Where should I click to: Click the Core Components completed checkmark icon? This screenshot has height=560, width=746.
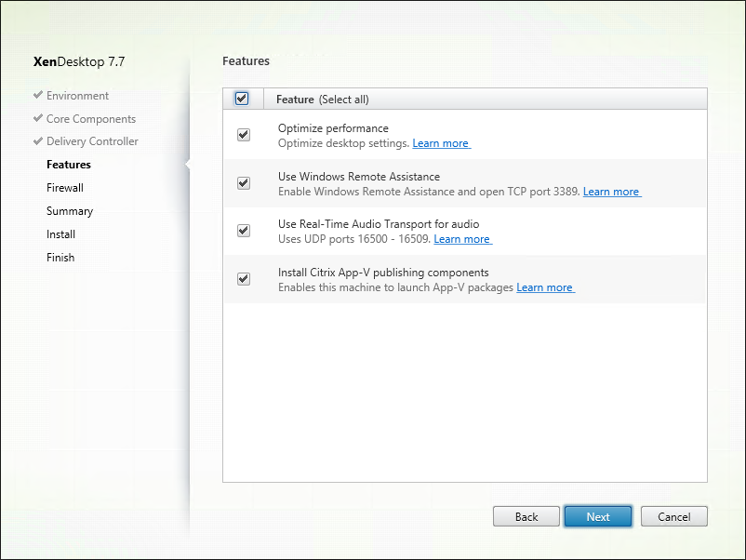point(38,118)
